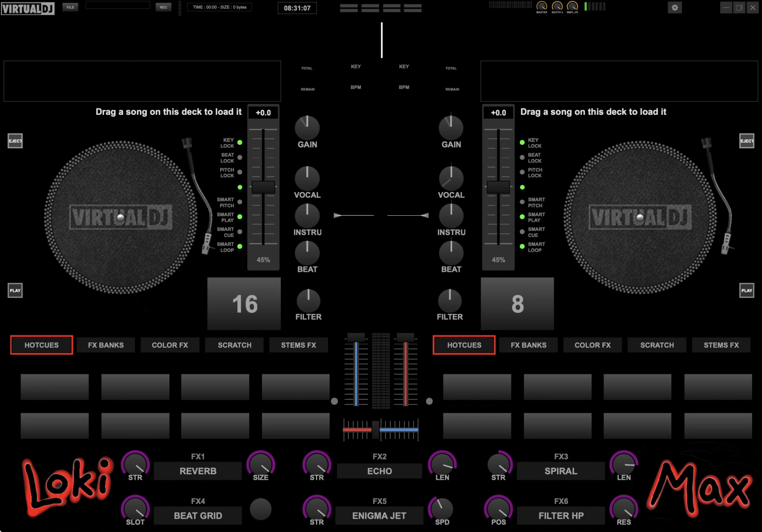Screen dimensions: 762x532
Task: Click the FX1 REVERB STR knob
Action: (x=135, y=464)
